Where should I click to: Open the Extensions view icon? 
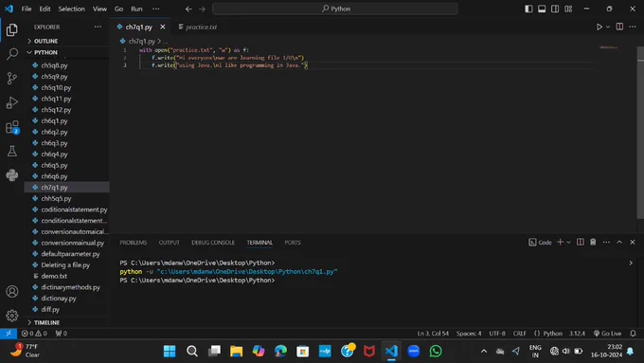[12, 127]
